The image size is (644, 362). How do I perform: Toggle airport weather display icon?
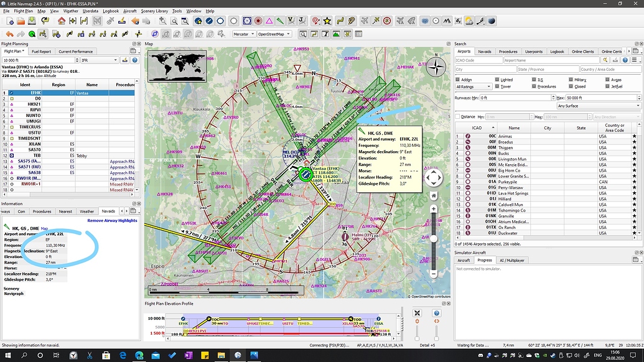[x=469, y=22]
